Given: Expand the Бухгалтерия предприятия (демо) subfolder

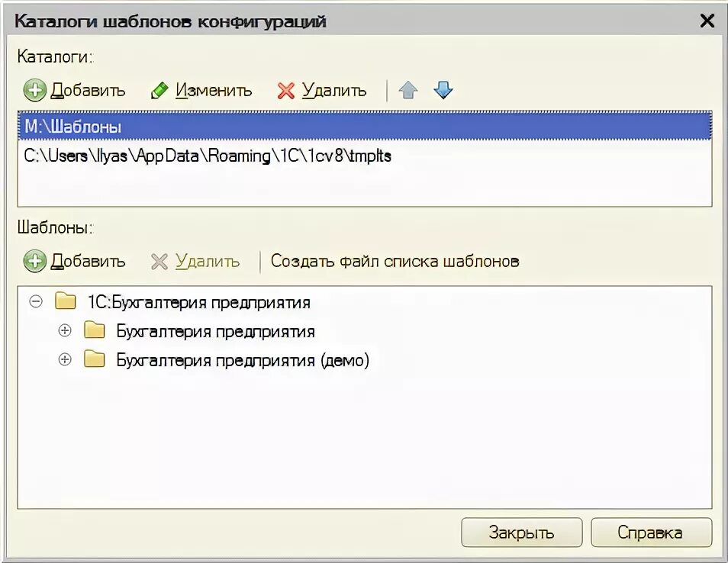Looking at the screenshot, I should click(x=65, y=359).
